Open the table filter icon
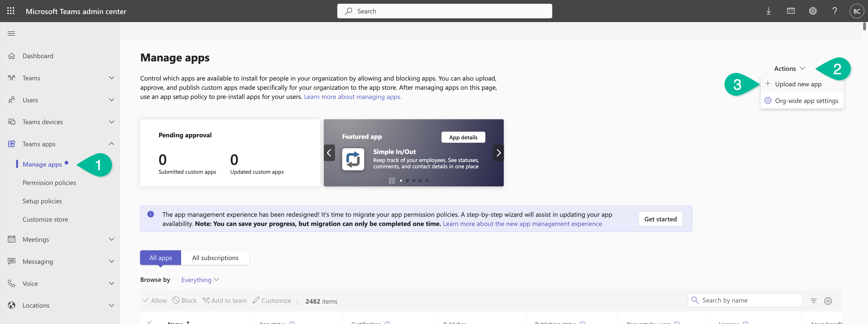 click(813, 301)
